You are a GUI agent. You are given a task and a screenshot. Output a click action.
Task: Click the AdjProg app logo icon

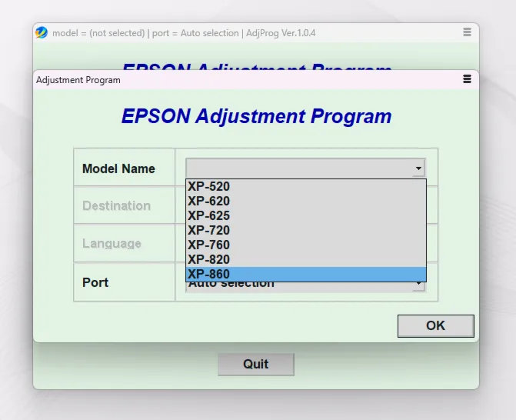[42, 32]
